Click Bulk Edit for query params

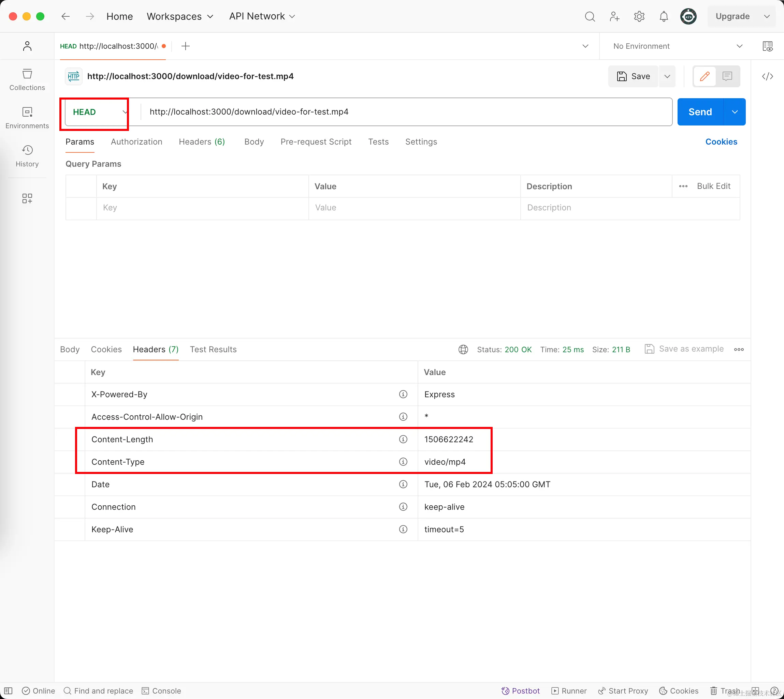pyautogui.click(x=714, y=186)
